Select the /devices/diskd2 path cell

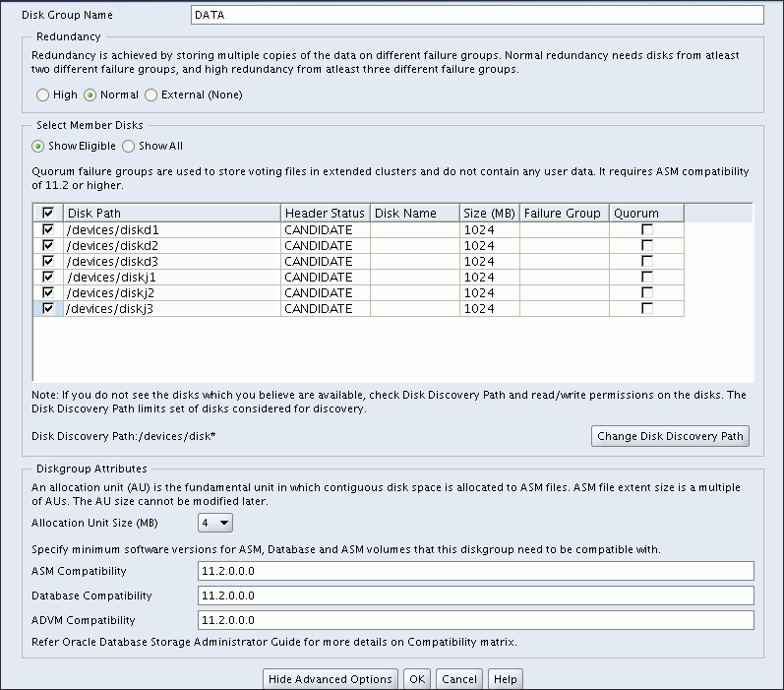(x=172, y=245)
